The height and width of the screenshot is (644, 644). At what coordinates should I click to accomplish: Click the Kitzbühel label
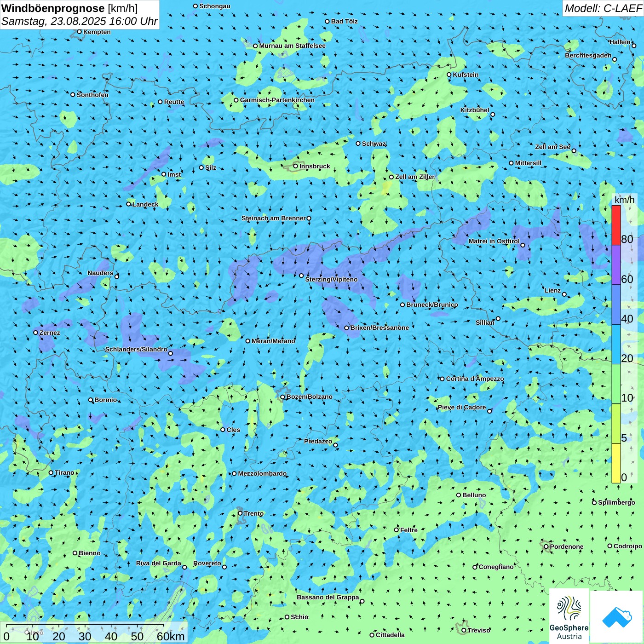point(475,110)
